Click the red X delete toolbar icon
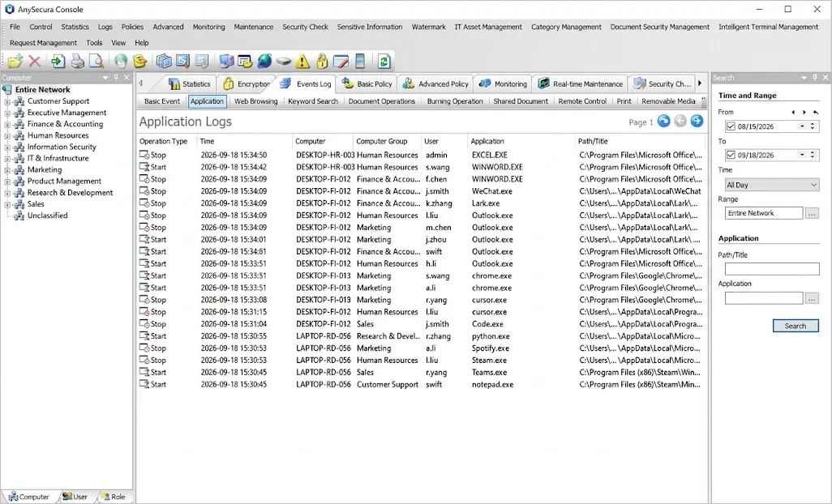The image size is (832, 504). coord(35,62)
